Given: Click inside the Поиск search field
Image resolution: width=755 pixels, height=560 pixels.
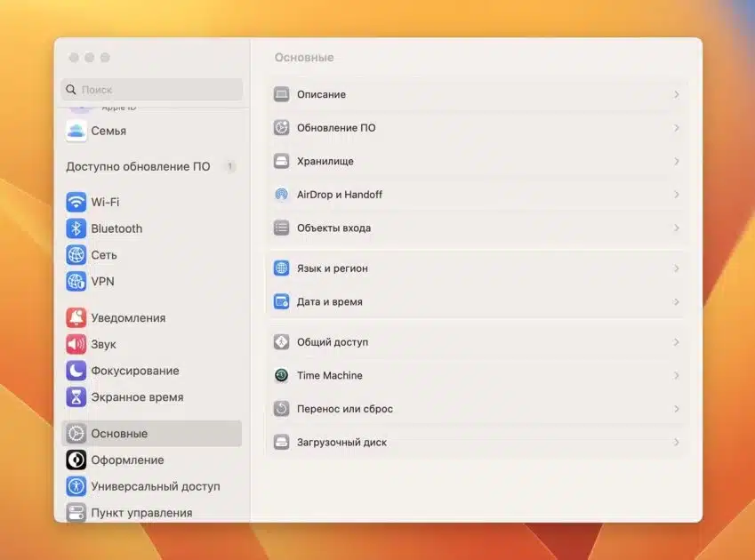Looking at the screenshot, I should 151,90.
